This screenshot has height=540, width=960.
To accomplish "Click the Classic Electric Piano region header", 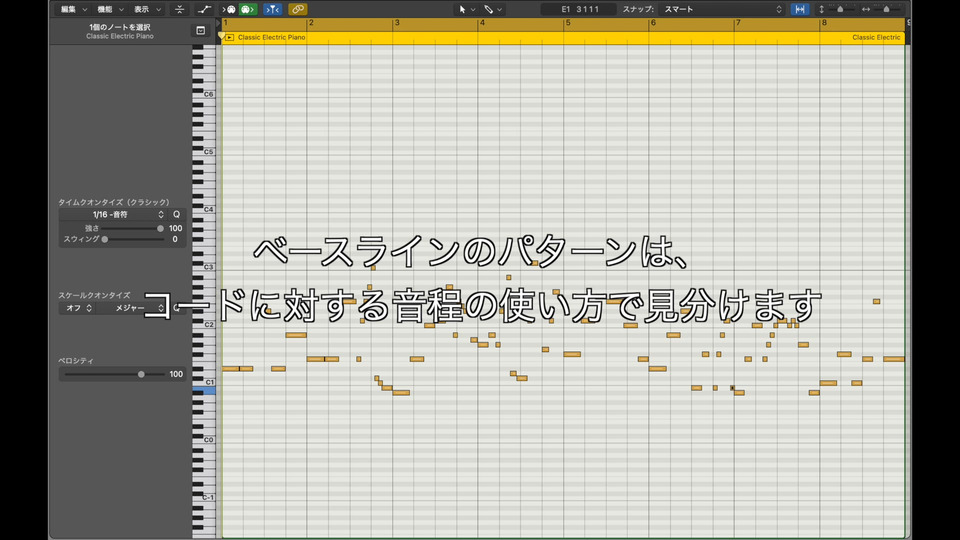I will 563,37.
